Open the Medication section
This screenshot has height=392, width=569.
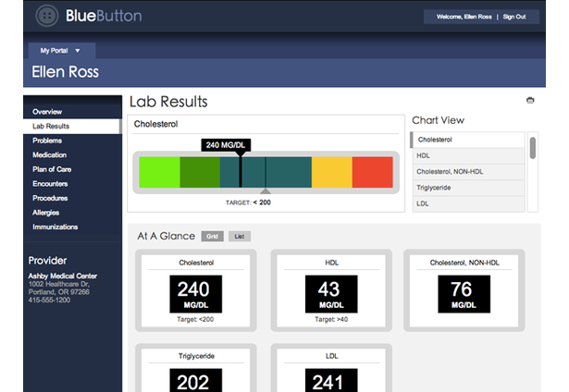coord(49,154)
